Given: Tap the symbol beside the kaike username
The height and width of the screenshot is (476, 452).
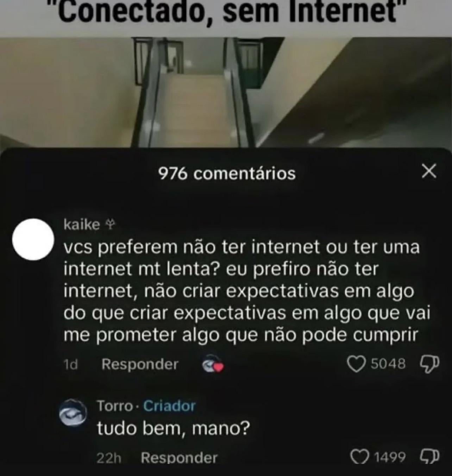Looking at the screenshot, I should tap(111, 225).
